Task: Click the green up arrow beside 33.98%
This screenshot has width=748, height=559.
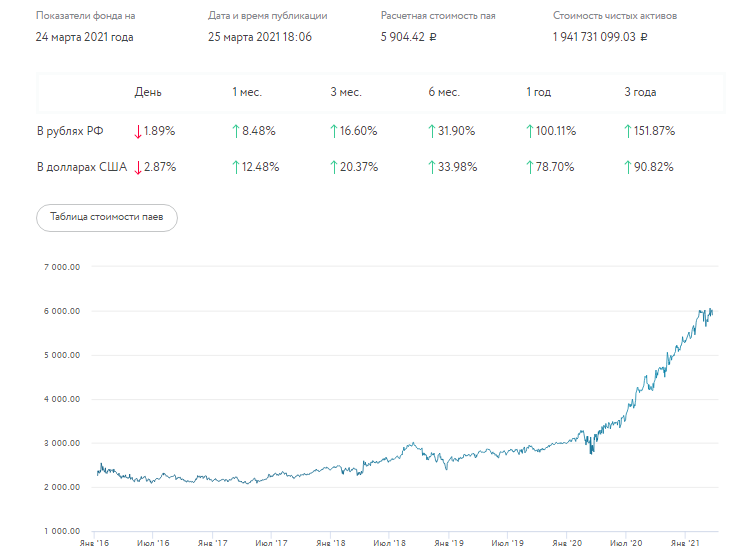Action: [432, 167]
